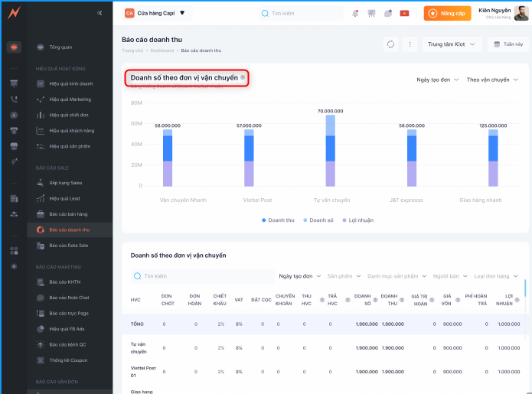Click the Nâng cấp upgrade button
This screenshot has width=532, height=394.
(x=444, y=14)
